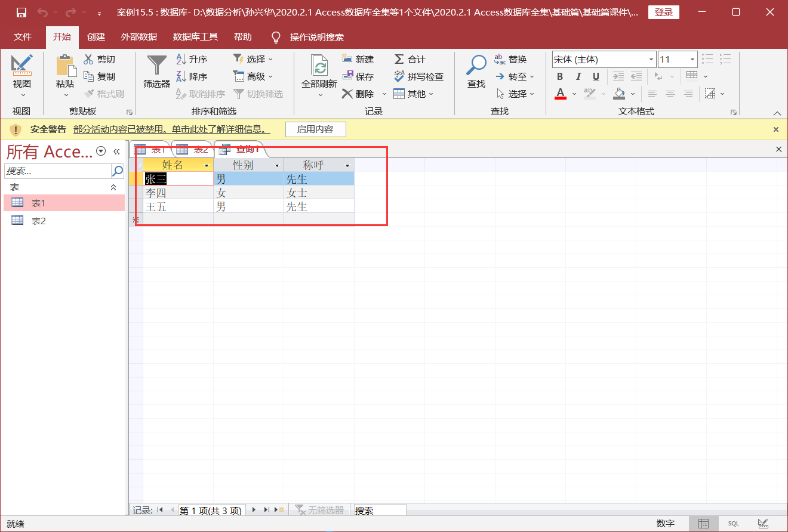Click the 粘贴 paste clipboard icon

pos(65,65)
